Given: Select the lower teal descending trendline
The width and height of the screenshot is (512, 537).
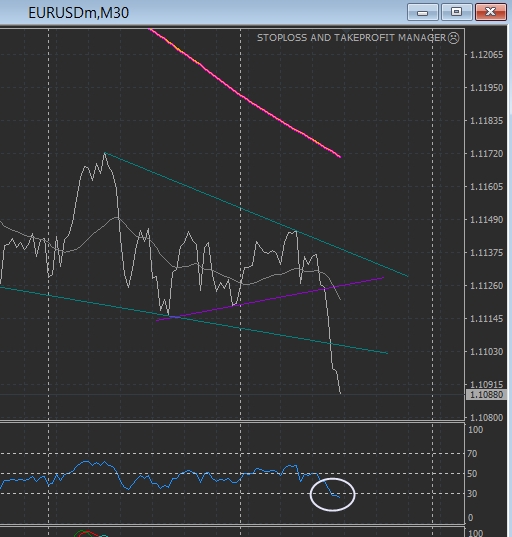Looking at the screenshot, I should [194, 320].
